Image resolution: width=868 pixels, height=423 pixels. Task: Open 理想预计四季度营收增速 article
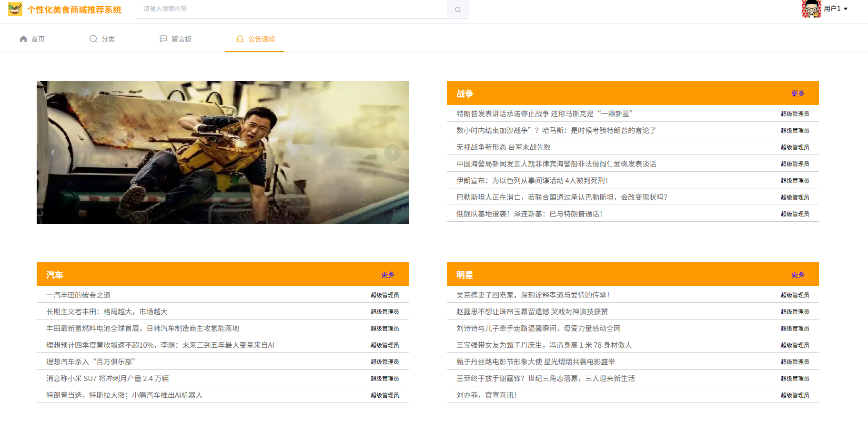(160, 345)
